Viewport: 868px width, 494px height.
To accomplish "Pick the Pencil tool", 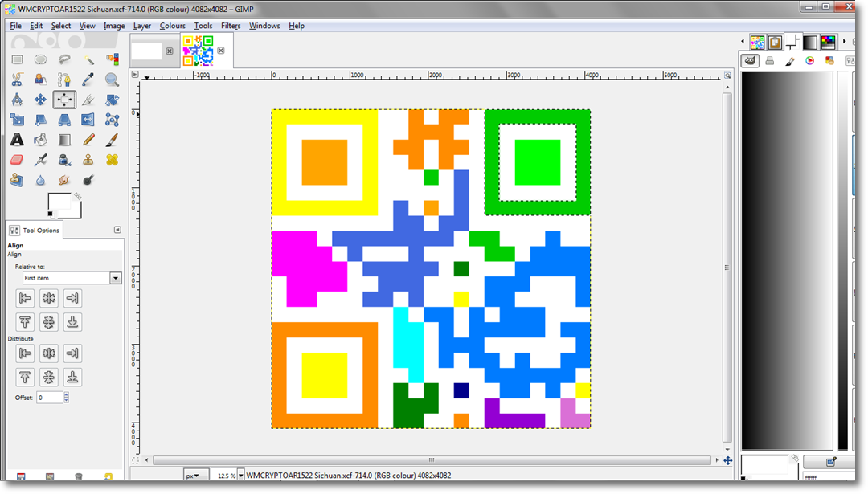I will (88, 140).
